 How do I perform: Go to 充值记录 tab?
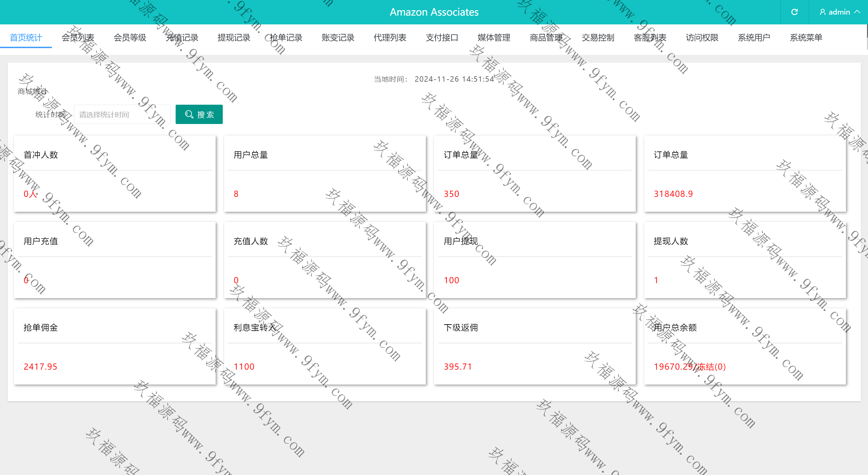[182, 38]
